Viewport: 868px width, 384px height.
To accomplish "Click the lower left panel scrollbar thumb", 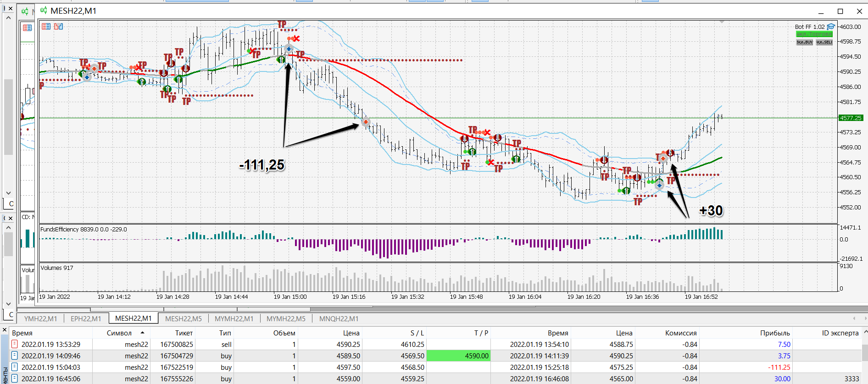I will tap(8, 244).
